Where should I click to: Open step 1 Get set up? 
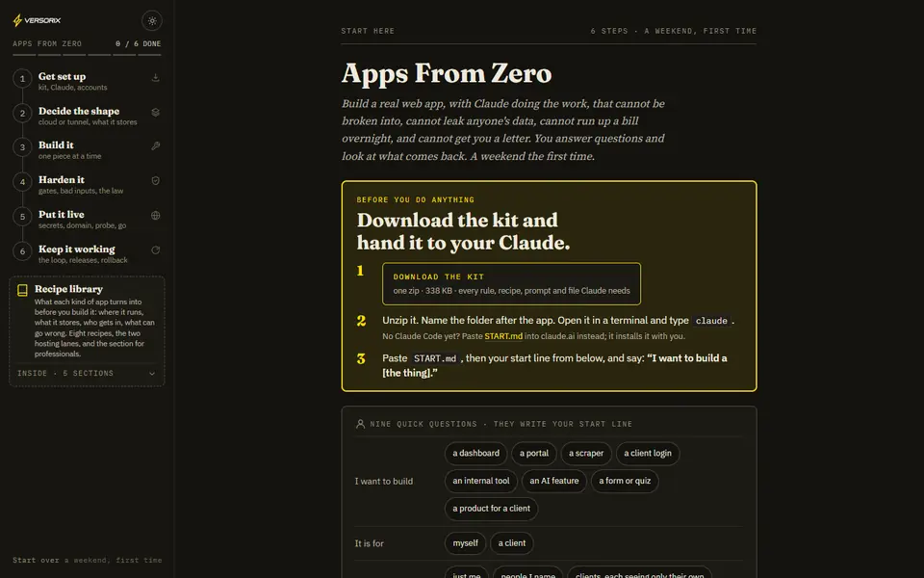87,81
